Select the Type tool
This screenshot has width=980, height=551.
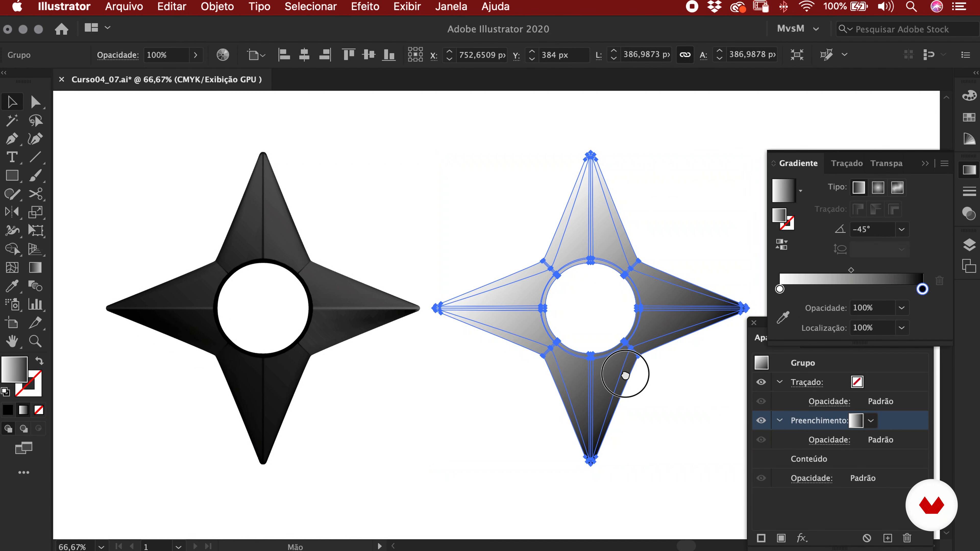coord(12,157)
